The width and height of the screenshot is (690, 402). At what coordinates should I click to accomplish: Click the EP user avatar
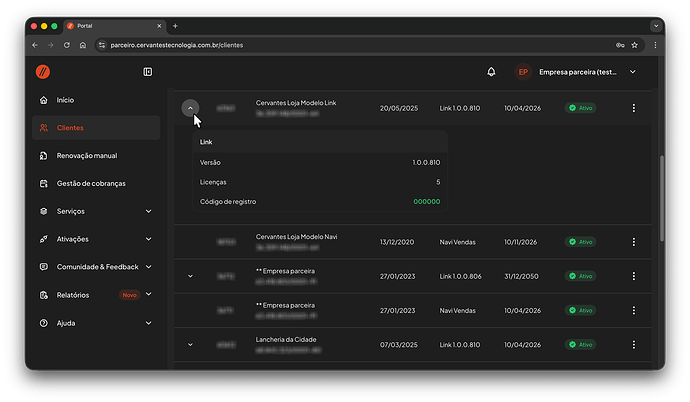coord(522,72)
